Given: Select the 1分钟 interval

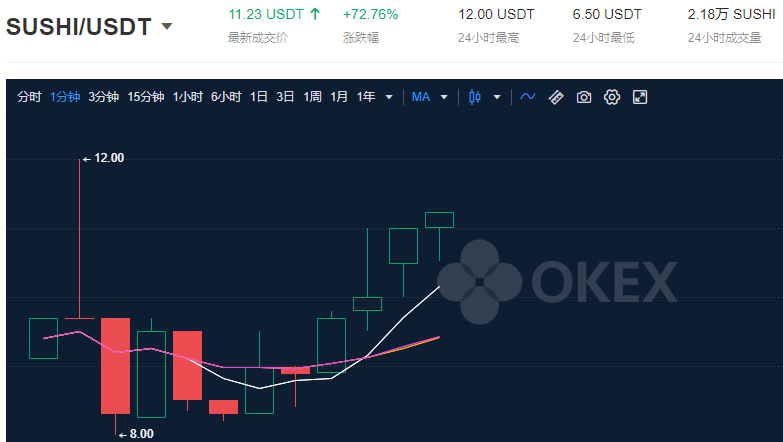Looking at the screenshot, I should (65, 97).
